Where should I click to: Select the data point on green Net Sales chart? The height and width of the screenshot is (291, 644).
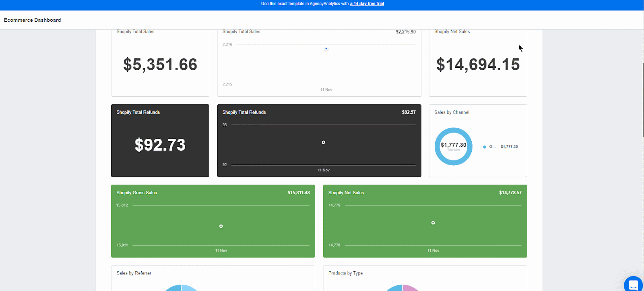[433, 222]
